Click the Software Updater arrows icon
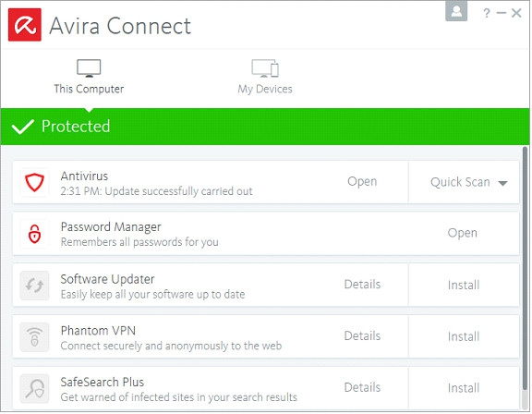532x414 pixels. click(x=34, y=286)
